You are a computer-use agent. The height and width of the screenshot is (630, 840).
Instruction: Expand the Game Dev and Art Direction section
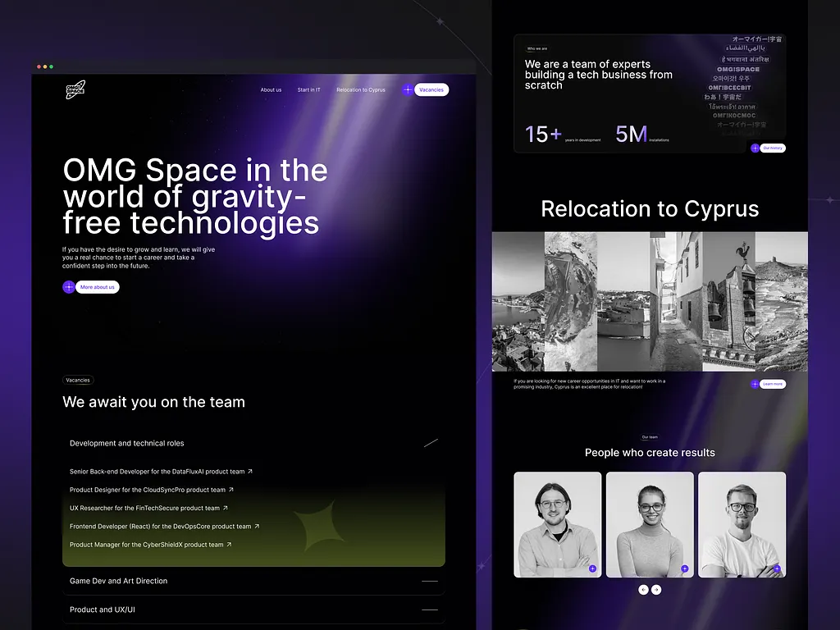pyautogui.click(x=429, y=581)
